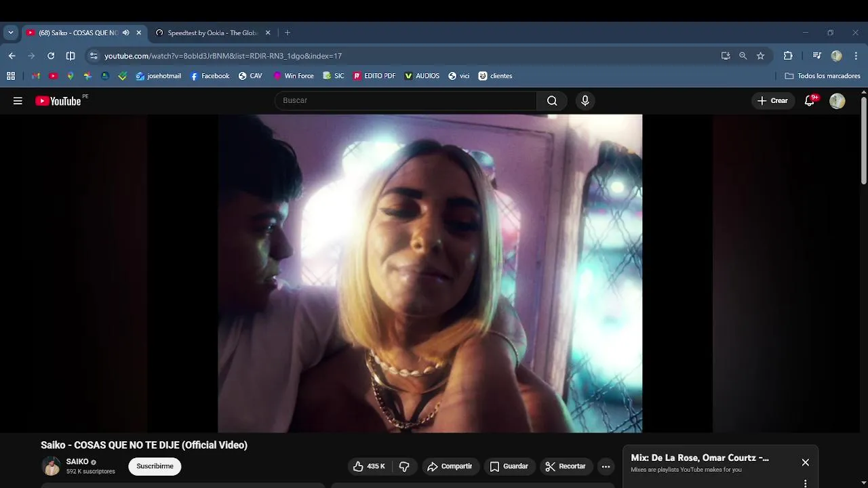Bookmark this page with star icon

(761, 56)
